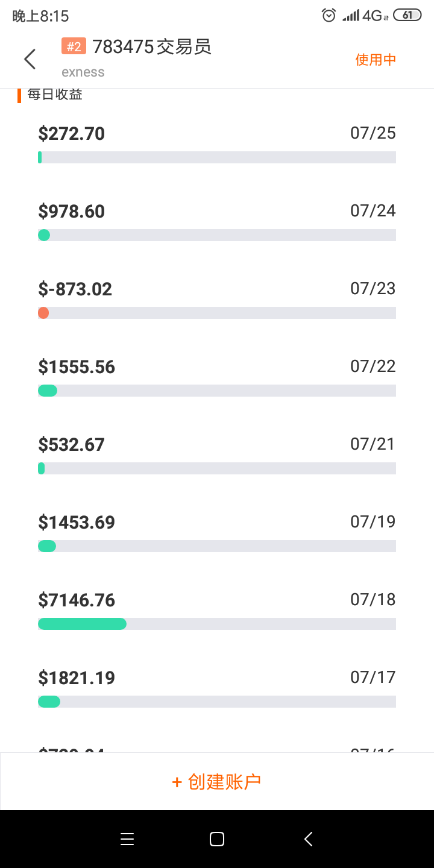Tap the Android home square icon

(217, 839)
